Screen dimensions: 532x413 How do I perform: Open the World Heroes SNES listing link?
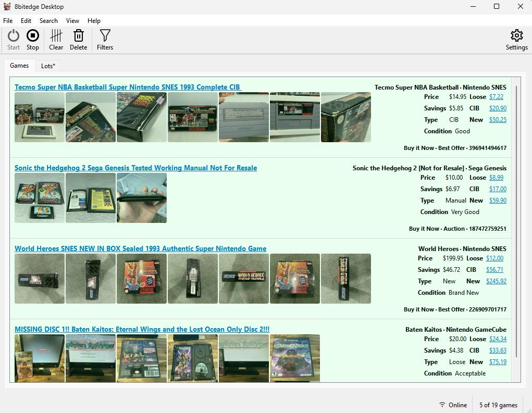click(141, 248)
